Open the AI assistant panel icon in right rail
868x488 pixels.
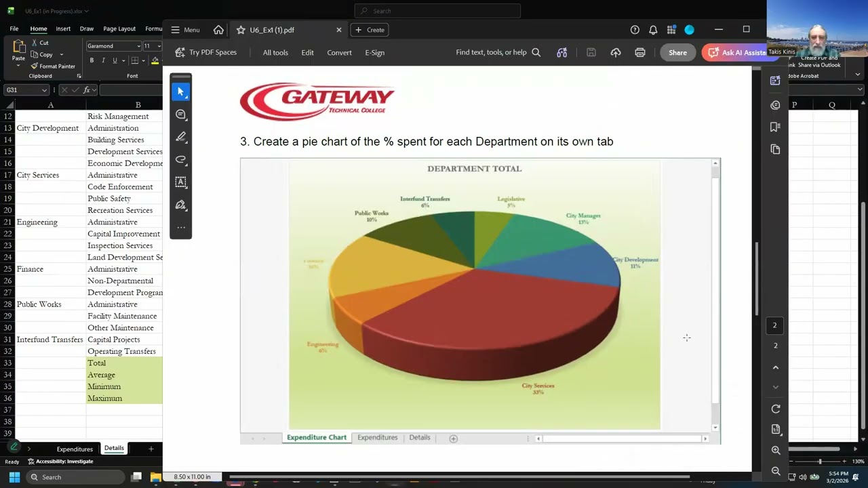pyautogui.click(x=775, y=81)
